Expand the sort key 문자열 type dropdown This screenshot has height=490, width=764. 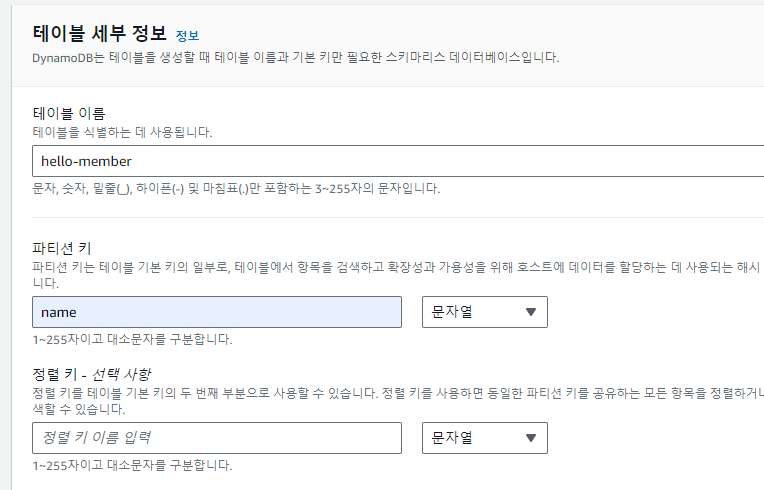tap(485, 438)
